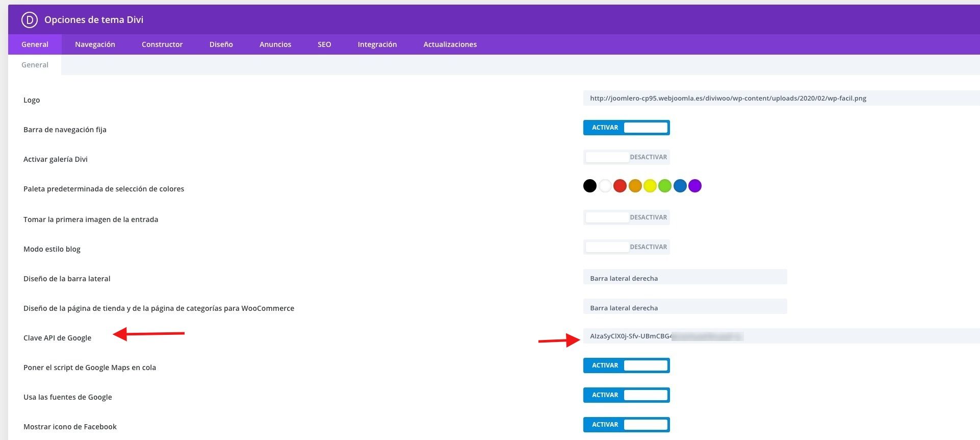Edit the Logo URL field
980x440 pixels.
tap(781, 98)
